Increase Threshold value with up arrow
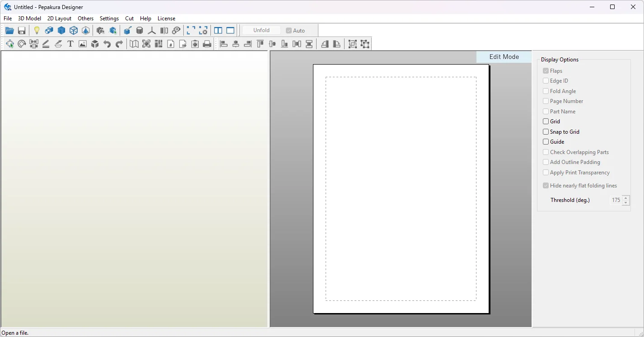 (x=625, y=198)
